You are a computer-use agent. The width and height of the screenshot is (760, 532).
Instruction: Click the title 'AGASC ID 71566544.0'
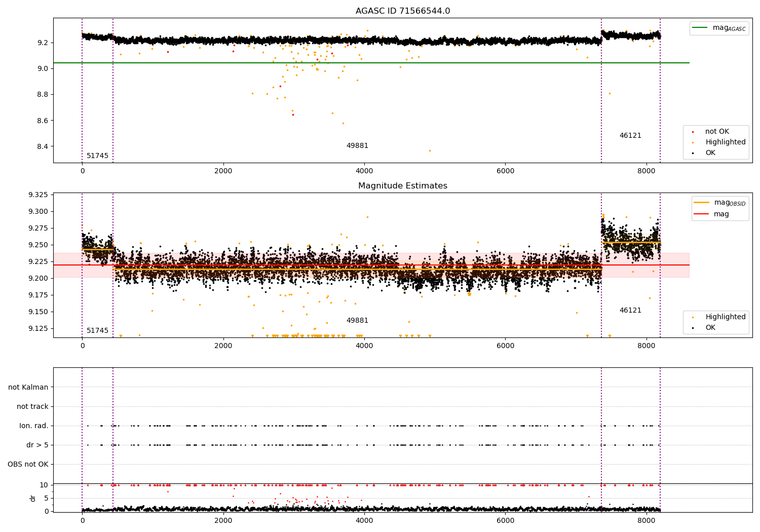coord(403,11)
